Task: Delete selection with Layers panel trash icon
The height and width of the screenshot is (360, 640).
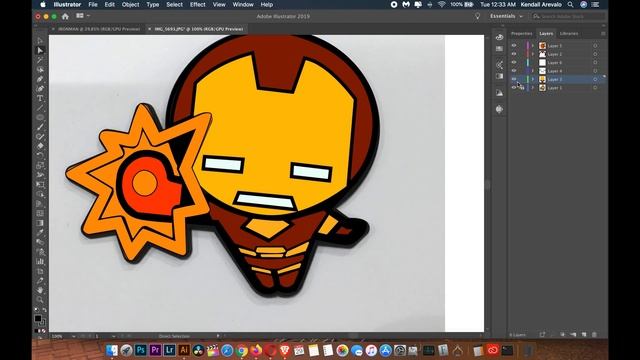Action: click(594, 335)
